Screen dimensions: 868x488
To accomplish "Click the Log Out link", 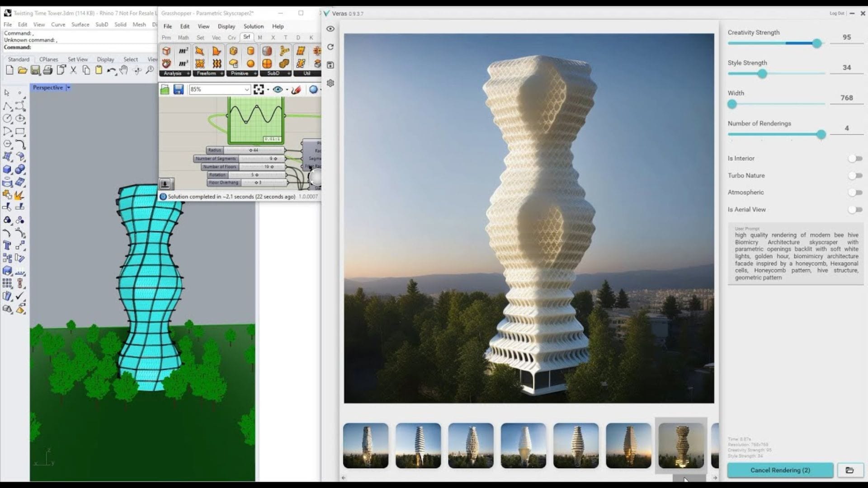I will pos(837,13).
